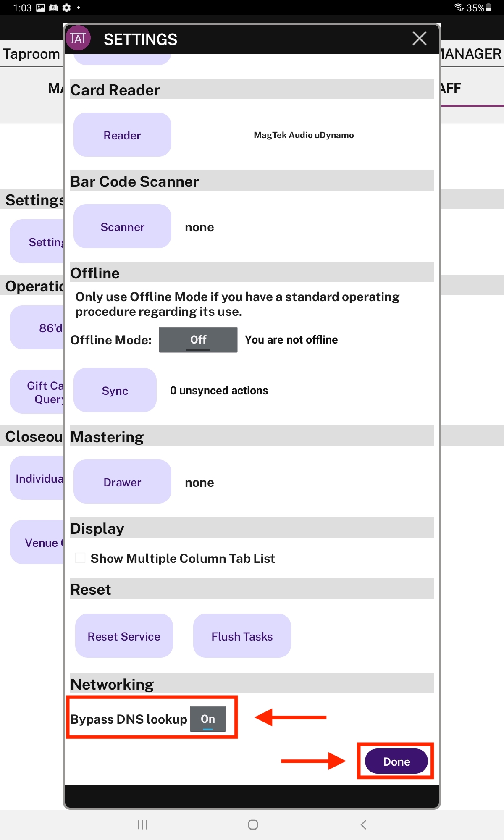Tap Wi-Fi signal status icon
This screenshot has width=504, height=840.
459,8
